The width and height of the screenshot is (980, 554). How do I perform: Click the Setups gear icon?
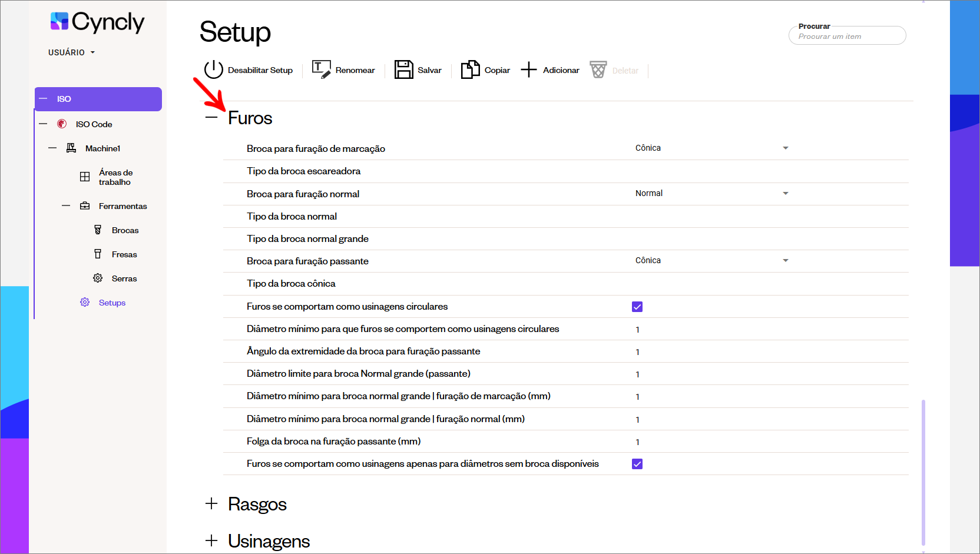pyautogui.click(x=85, y=302)
